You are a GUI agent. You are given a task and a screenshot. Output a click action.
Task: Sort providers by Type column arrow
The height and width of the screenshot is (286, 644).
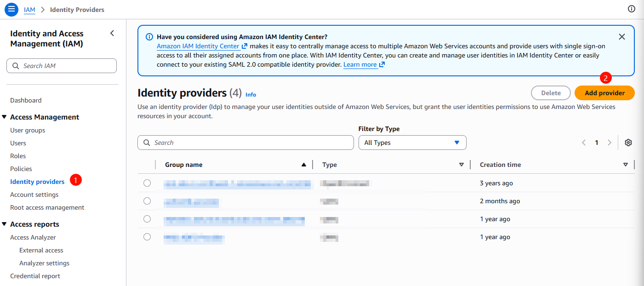click(x=462, y=165)
